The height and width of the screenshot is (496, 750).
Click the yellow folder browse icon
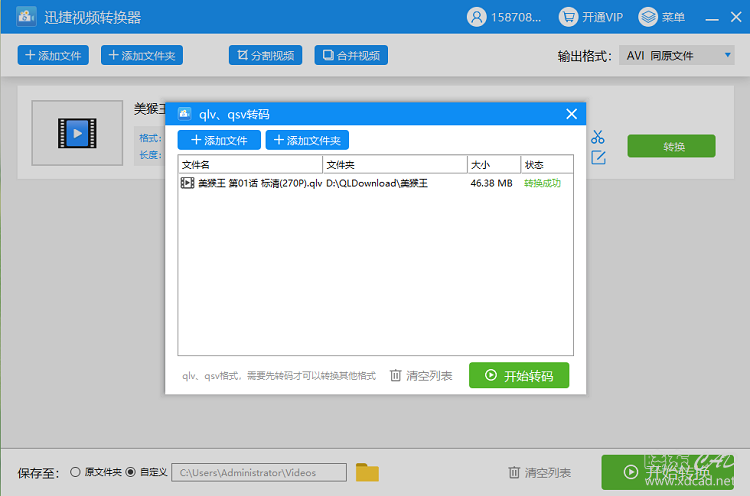(x=367, y=472)
